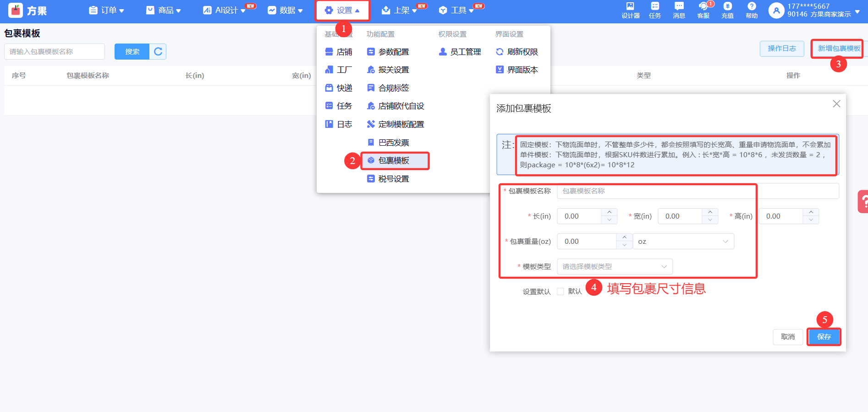Click the refresh icon beside 搜索

click(158, 52)
